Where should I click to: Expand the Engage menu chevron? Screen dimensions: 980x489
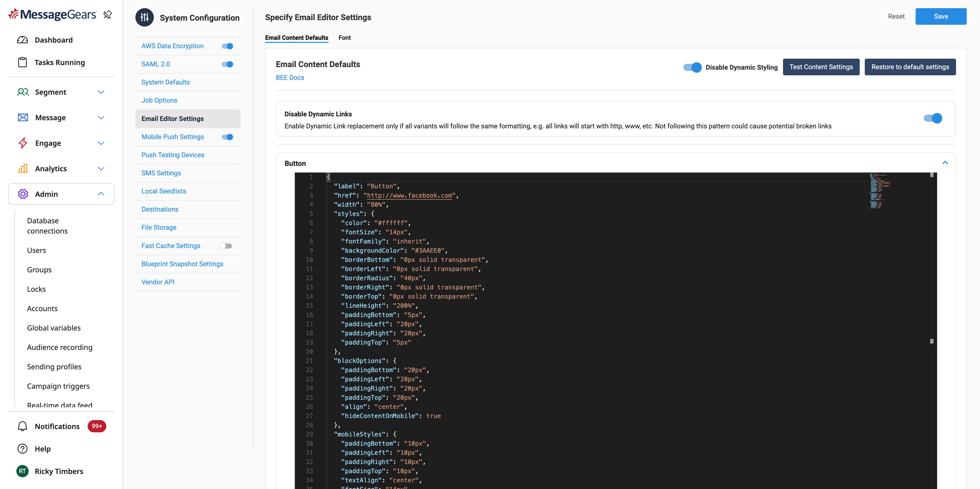pyautogui.click(x=101, y=143)
